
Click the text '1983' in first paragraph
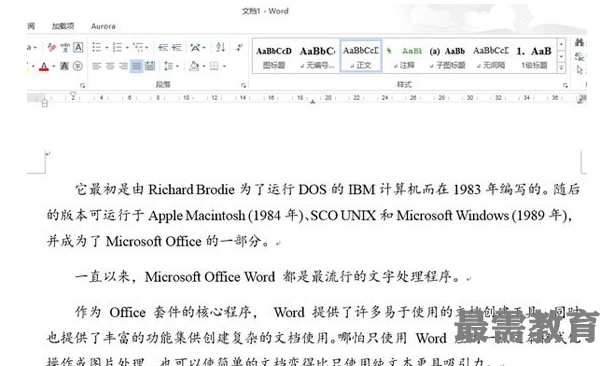pos(467,189)
